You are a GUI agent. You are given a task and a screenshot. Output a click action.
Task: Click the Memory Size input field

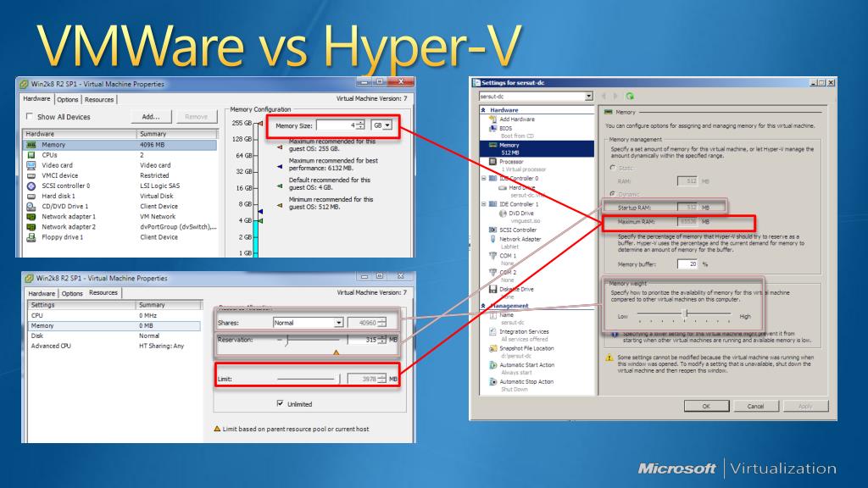click(337, 125)
